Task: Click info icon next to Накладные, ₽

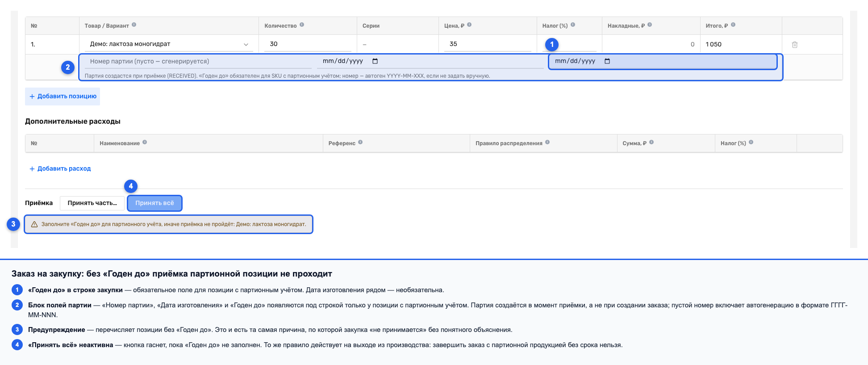Action: (650, 25)
